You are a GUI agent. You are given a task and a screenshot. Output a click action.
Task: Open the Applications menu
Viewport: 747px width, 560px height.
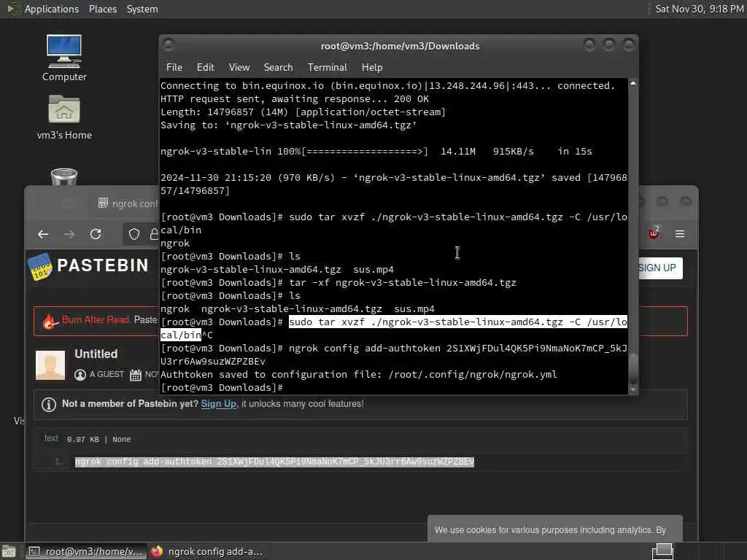pos(52,9)
